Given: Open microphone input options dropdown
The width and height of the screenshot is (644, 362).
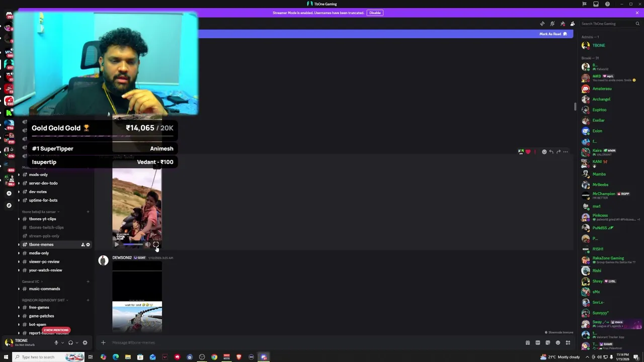Looking at the screenshot, I should [x=62, y=342].
